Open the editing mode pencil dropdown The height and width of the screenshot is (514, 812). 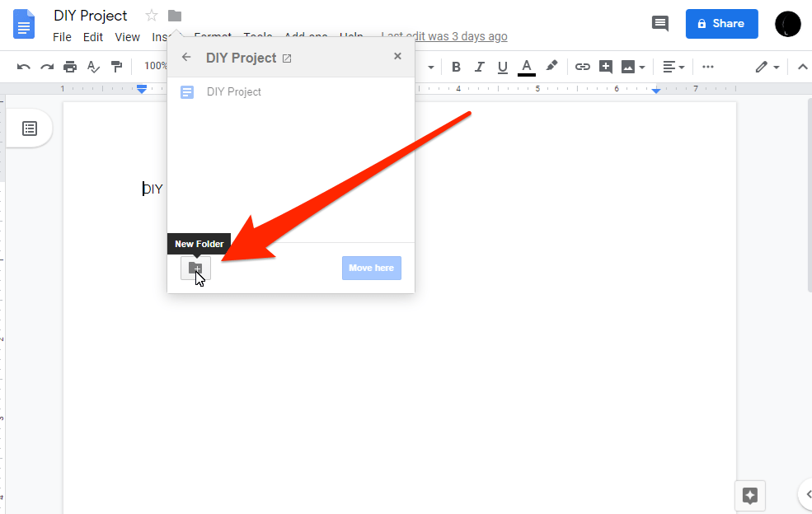pos(767,67)
